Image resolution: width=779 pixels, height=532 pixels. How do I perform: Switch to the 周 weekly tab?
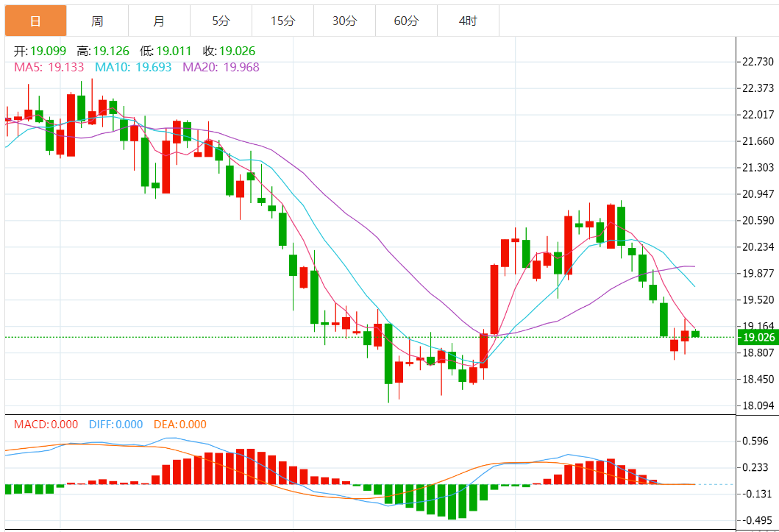[97, 21]
